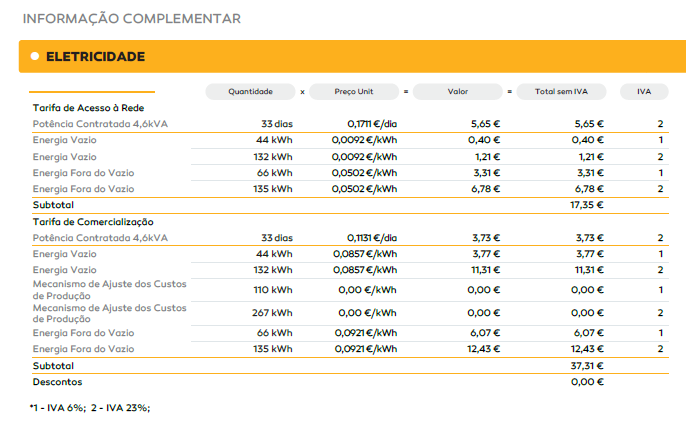Viewport: 686px width, 426px height.
Task: Click the 37,31 € subtotal amount
Action: point(585,366)
